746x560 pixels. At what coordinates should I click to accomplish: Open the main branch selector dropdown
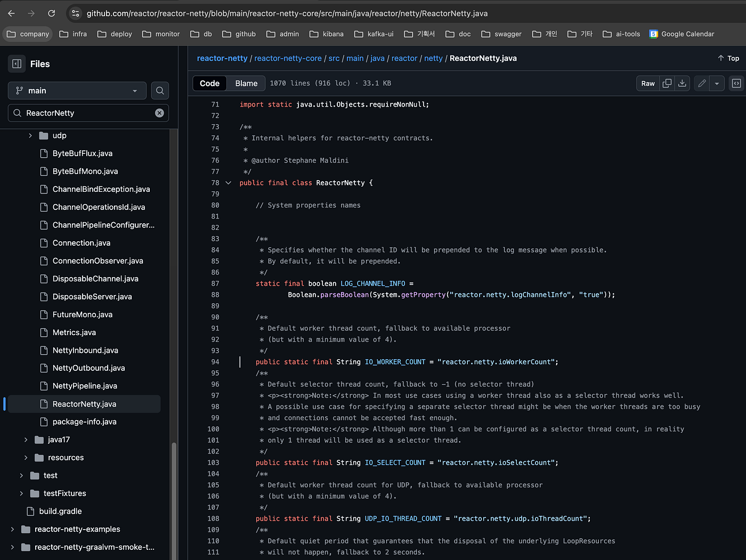77,91
